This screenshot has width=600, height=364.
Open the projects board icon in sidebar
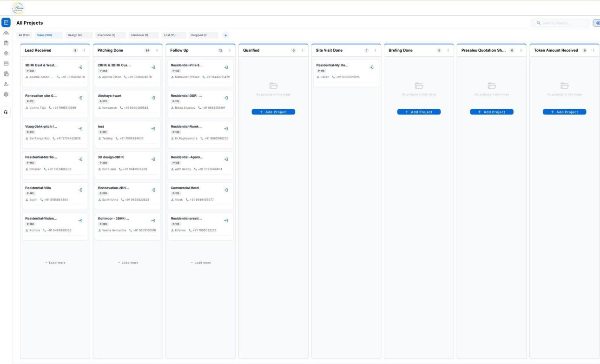[6, 22]
